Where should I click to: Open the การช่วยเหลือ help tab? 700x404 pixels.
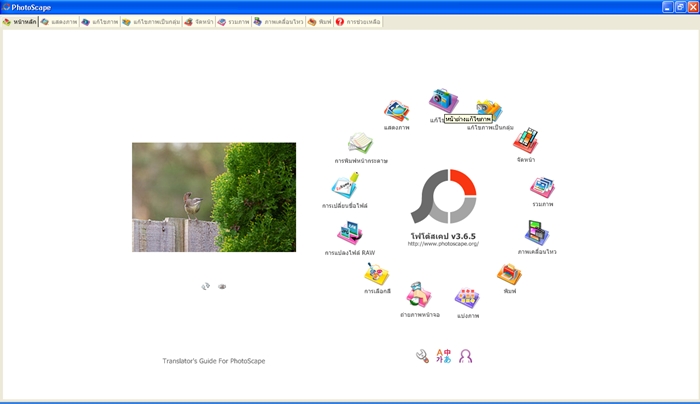coord(358,22)
